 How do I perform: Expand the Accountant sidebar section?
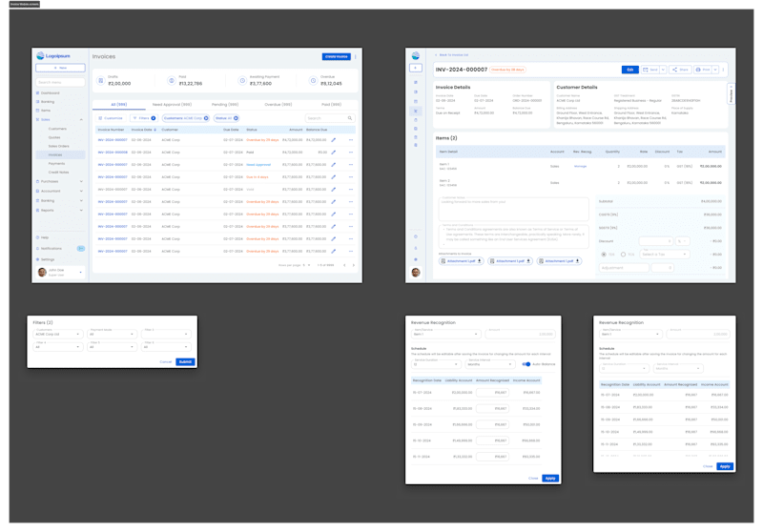pyautogui.click(x=81, y=191)
